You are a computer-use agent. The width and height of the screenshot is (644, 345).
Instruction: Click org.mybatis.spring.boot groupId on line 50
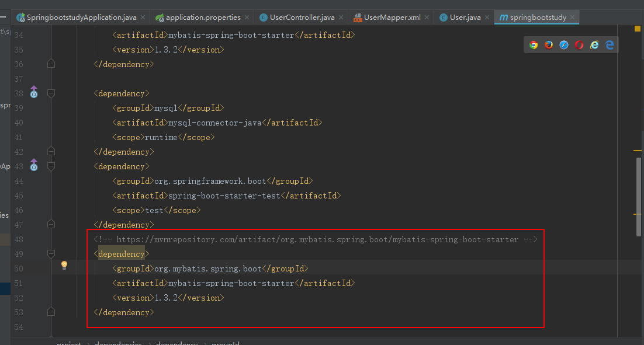[208, 269]
